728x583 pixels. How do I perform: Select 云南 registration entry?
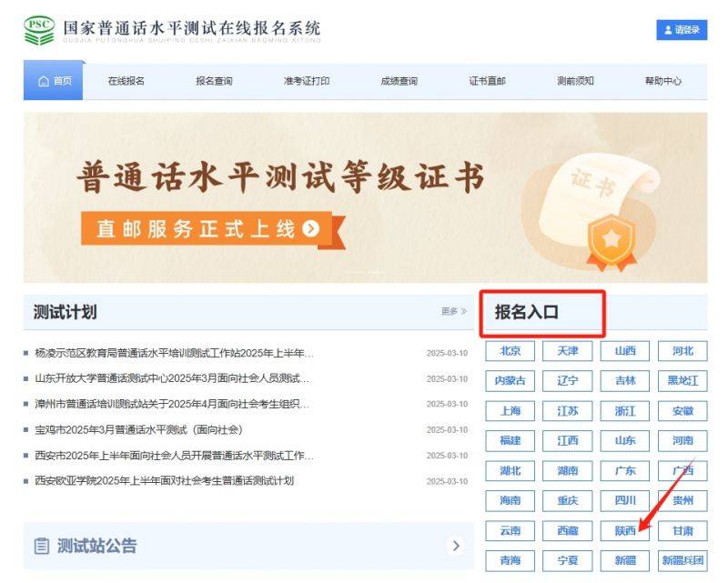coord(511,530)
